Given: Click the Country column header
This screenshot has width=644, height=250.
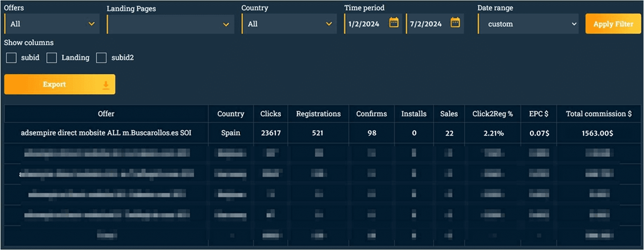Looking at the screenshot, I should [x=231, y=114].
